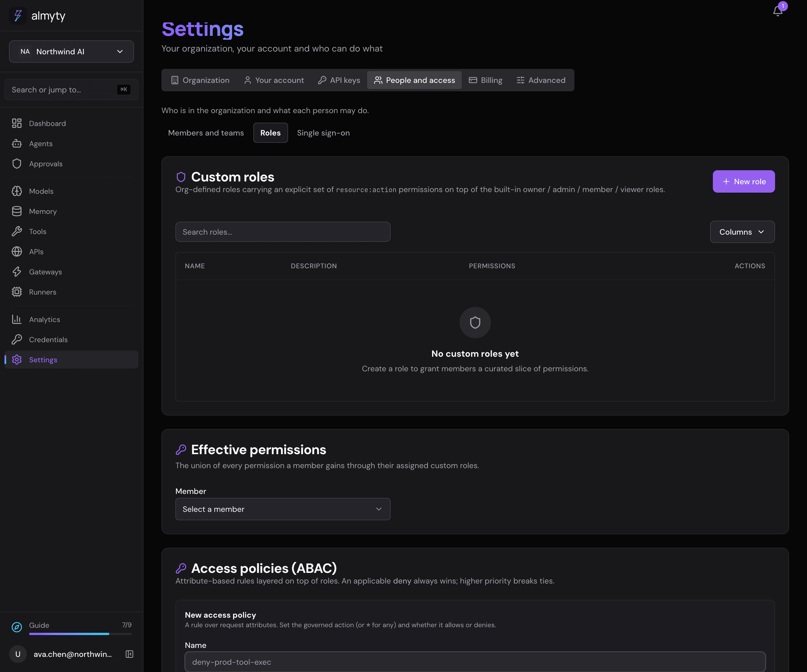Click the Memory database icon
This screenshot has height=672, width=807.
click(x=17, y=211)
